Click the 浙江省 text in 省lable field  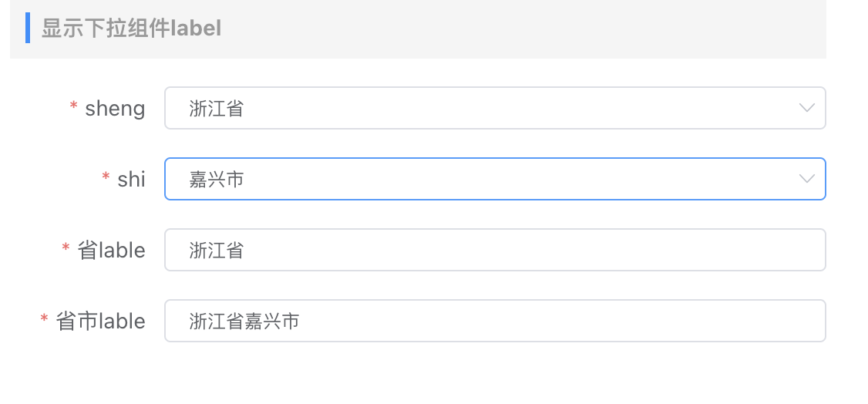tap(217, 250)
